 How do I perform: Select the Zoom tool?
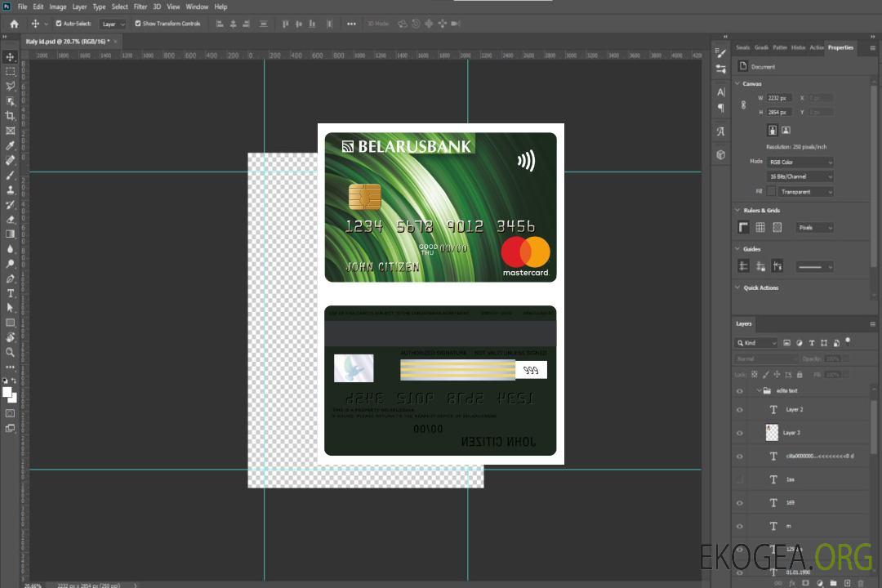(10, 352)
